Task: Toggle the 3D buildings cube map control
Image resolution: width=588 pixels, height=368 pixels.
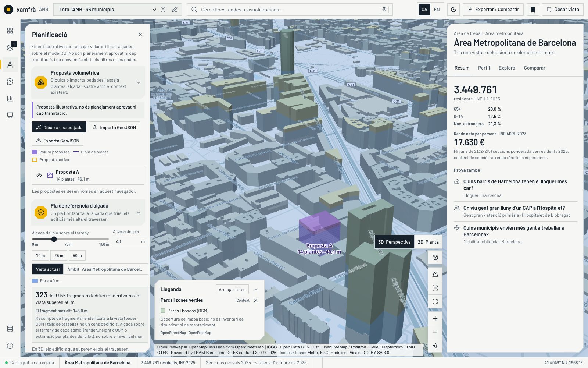Action: (x=435, y=257)
